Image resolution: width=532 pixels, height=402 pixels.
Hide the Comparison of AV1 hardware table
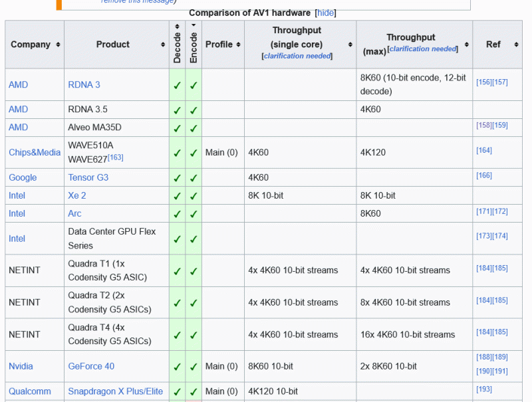[x=325, y=13]
